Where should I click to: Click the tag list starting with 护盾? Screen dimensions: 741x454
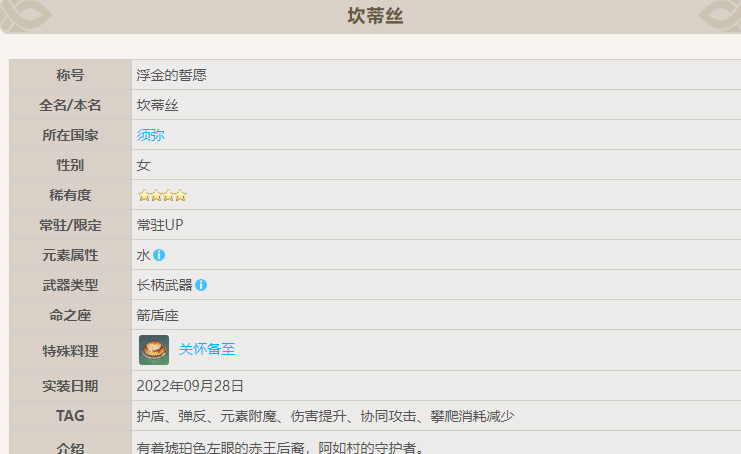click(325, 415)
